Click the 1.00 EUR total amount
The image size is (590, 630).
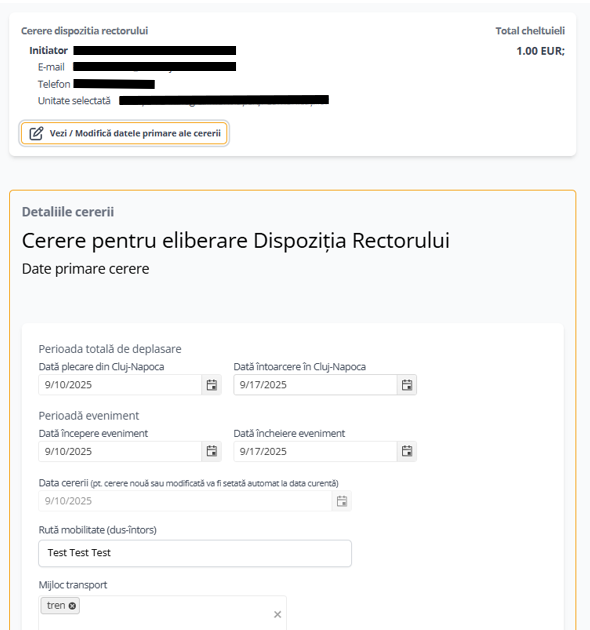(x=541, y=51)
